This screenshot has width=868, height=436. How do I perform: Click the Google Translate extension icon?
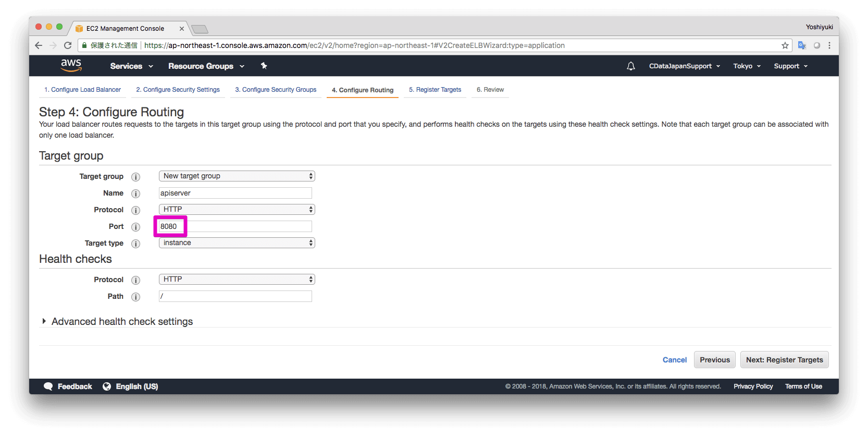[802, 45]
